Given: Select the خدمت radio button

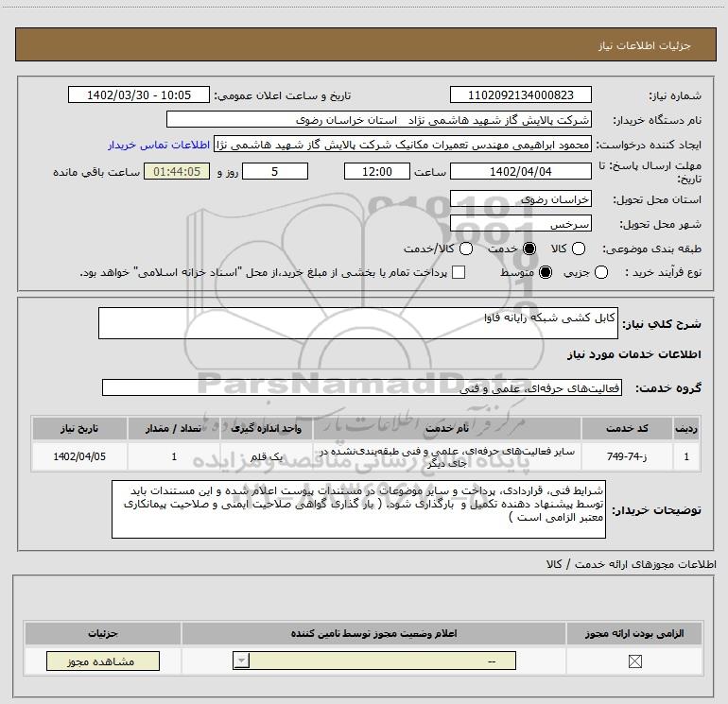Looking at the screenshot, I should pyautogui.click(x=529, y=249).
